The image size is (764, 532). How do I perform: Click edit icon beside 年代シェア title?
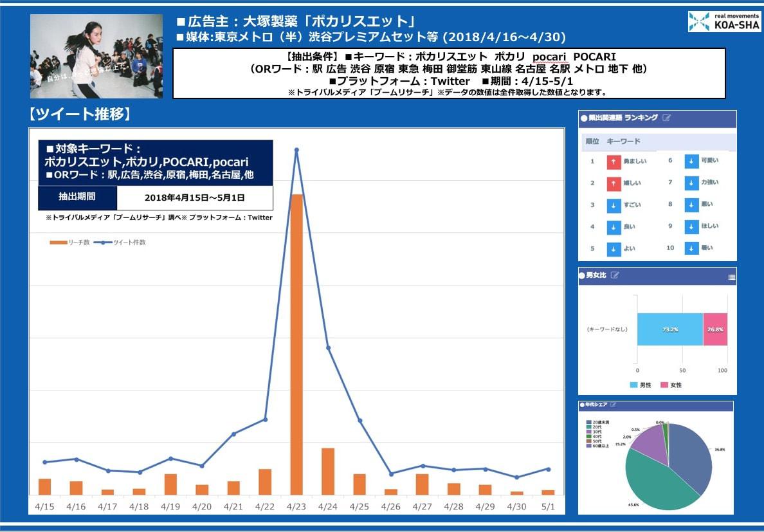point(613,405)
